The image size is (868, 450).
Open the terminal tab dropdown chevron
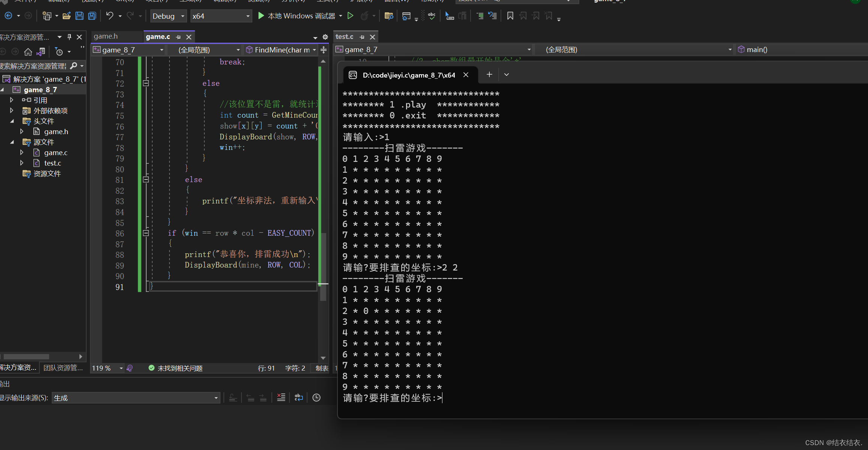(507, 75)
